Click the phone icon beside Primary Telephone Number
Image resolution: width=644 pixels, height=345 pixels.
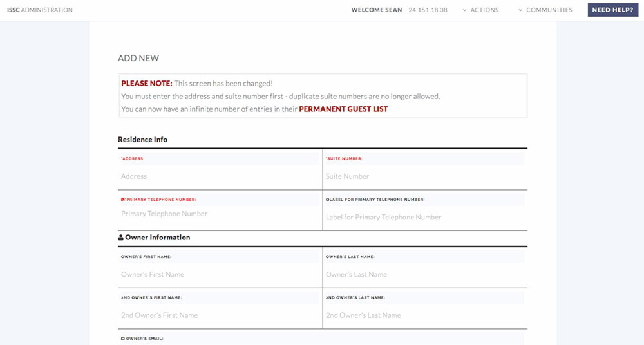click(122, 200)
